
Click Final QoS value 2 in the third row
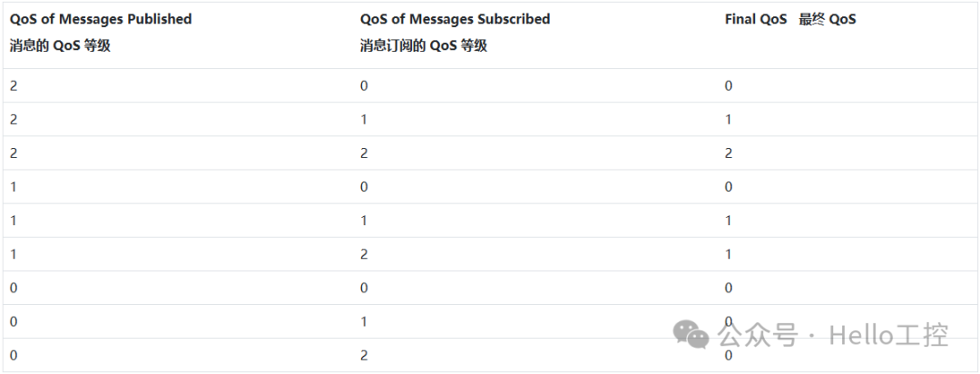pyautogui.click(x=729, y=153)
